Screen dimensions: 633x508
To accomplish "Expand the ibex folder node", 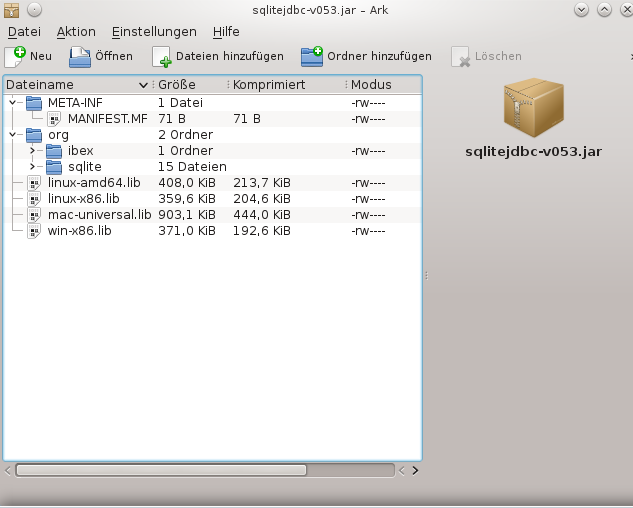I will (32, 151).
